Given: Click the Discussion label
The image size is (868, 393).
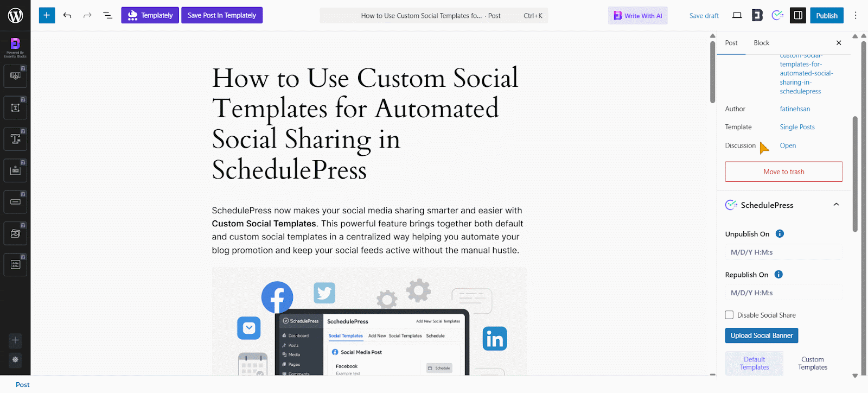Looking at the screenshot, I should coord(740,145).
